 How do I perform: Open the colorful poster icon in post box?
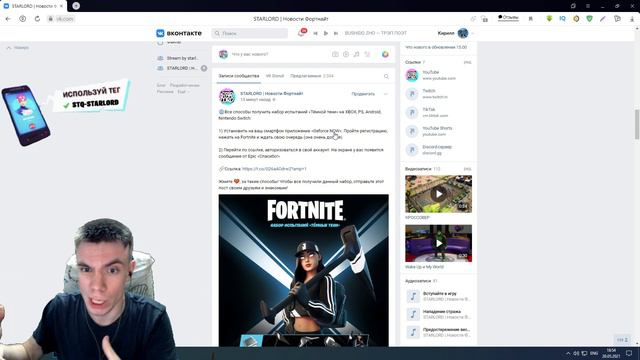[385, 54]
